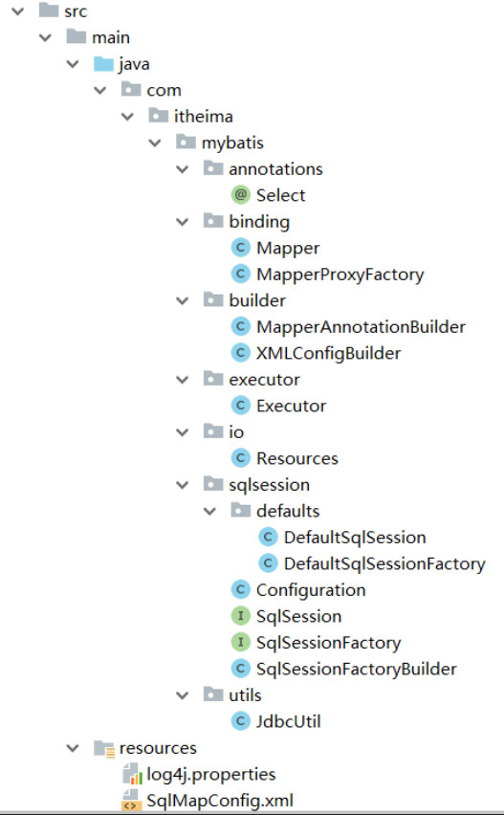Collapse the builder package chevron

[183, 300]
